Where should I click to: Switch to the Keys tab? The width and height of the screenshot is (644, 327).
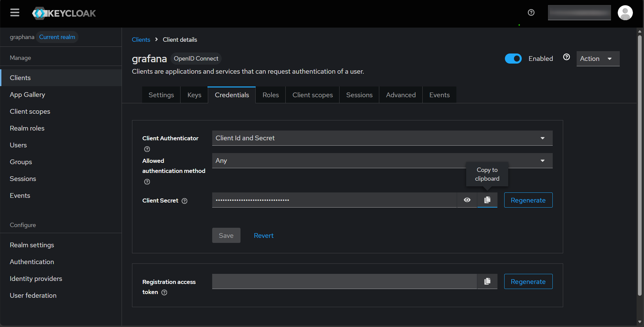(x=194, y=95)
